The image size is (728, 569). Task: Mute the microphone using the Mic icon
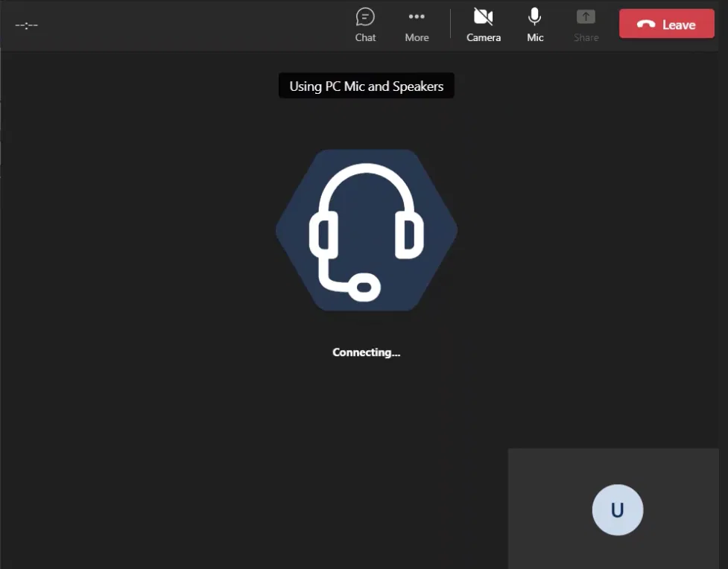535,16
